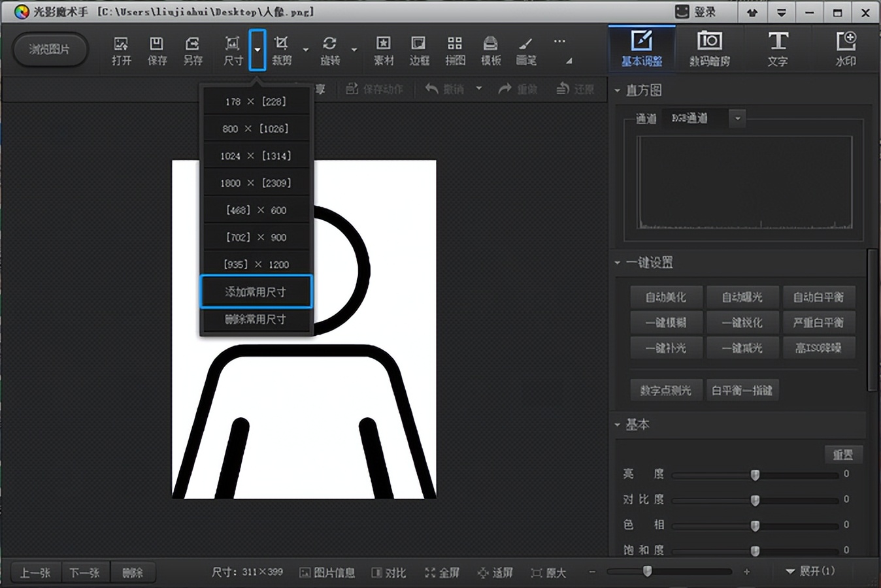This screenshot has height=588, width=881.
Task: Toggle 全屏 (Fullscreen) mode
Action: click(442, 573)
